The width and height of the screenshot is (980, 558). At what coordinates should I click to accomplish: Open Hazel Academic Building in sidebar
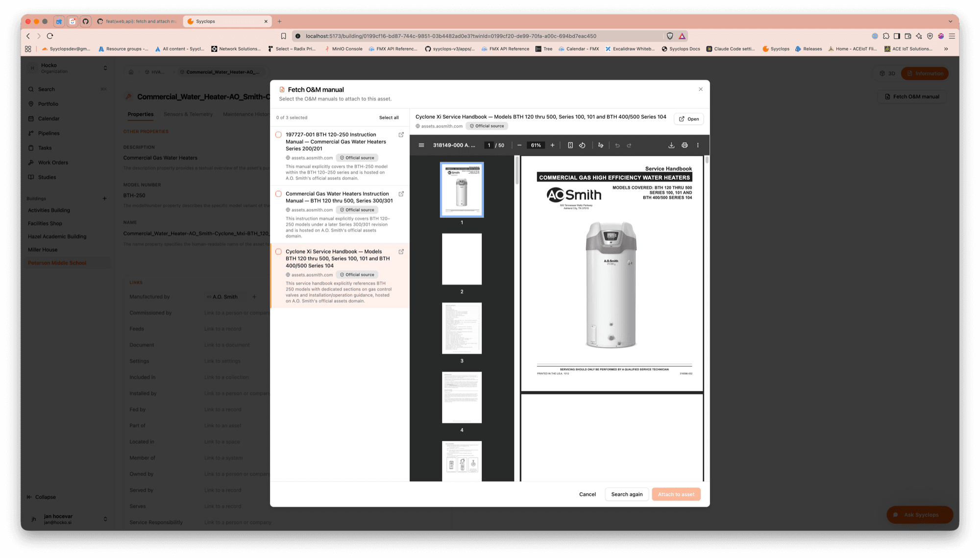(57, 237)
